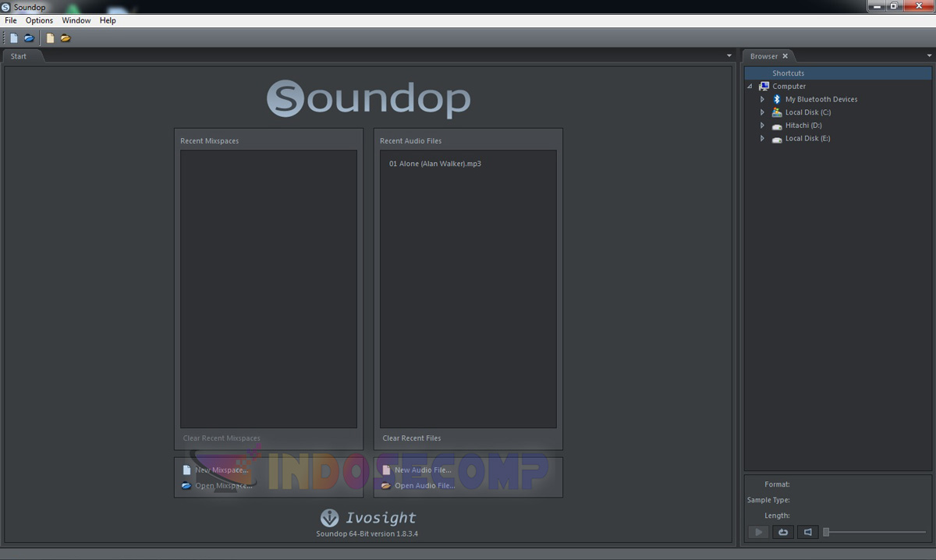This screenshot has width=936, height=560.
Task: Click the yellow Open Audio File toolbar icon
Action: pyautogui.click(x=66, y=37)
